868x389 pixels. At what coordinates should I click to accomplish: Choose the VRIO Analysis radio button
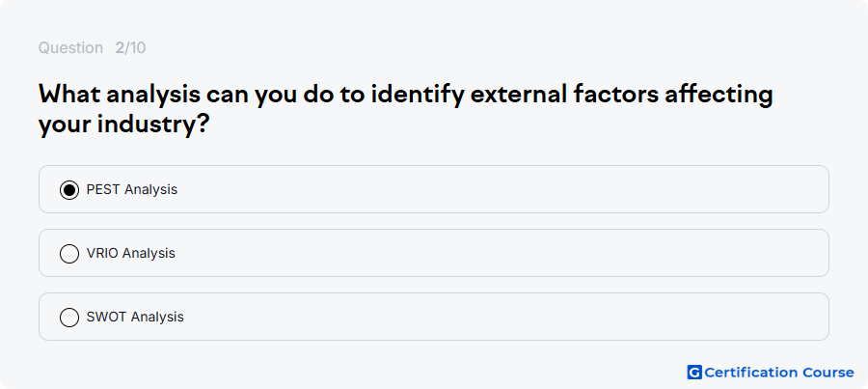point(69,254)
